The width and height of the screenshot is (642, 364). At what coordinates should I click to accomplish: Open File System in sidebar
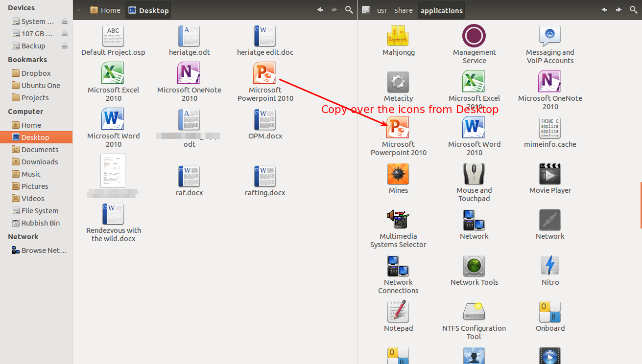36,210
